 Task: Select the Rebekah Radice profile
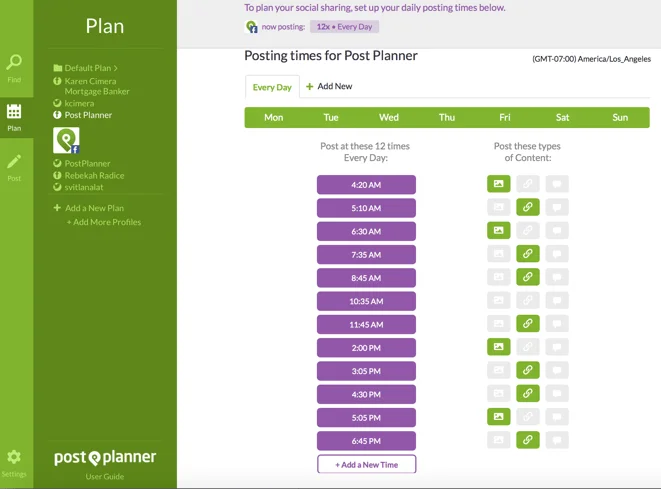[x=89, y=175]
